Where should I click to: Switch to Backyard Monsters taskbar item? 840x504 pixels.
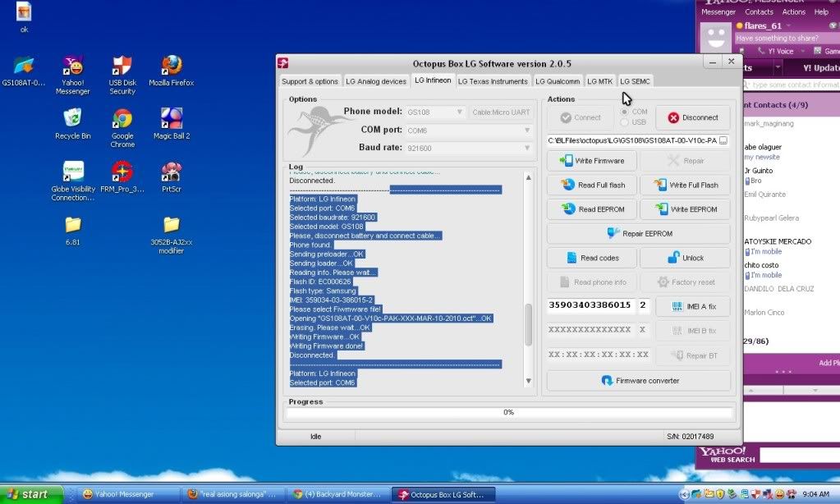tap(338, 494)
